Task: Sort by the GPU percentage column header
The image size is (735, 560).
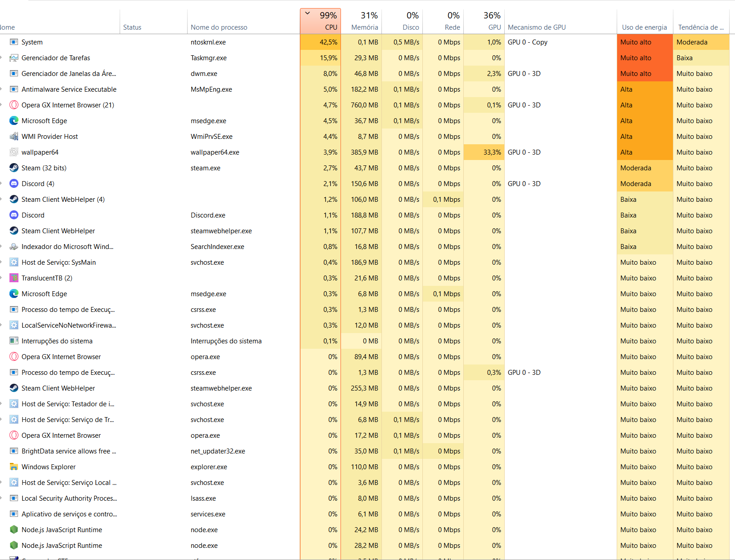Action: (484, 21)
